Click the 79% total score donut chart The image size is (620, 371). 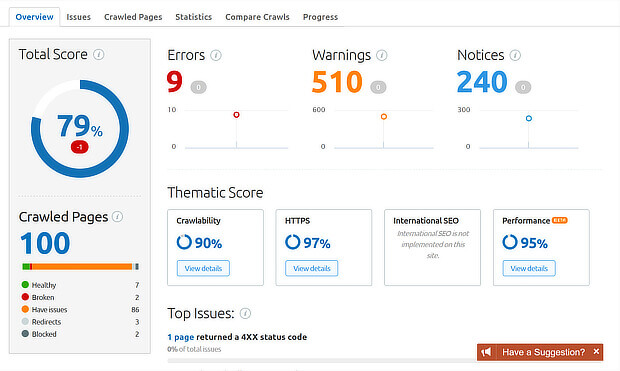(x=80, y=129)
